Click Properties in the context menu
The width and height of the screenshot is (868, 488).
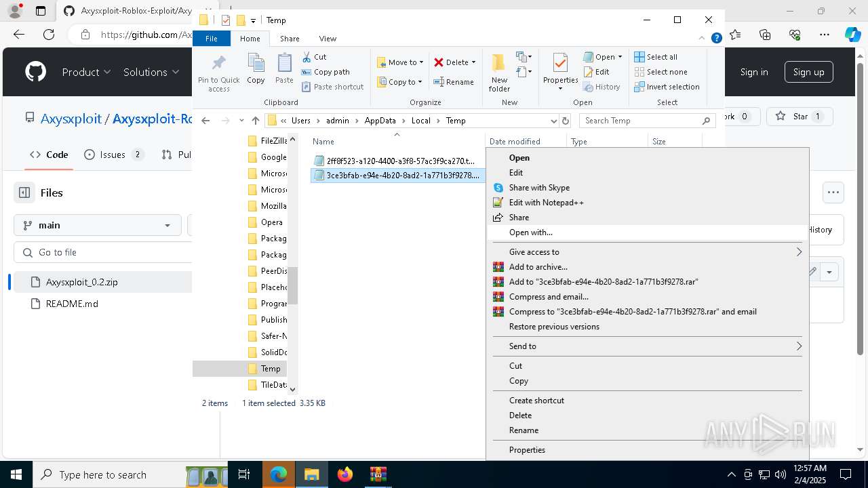[648, 450]
